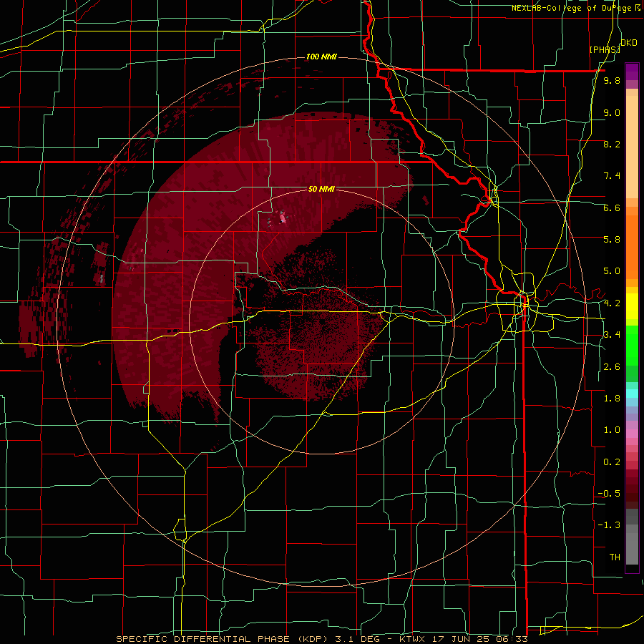The width and height of the screenshot is (644, 644).
Task: Click the -0.5 legend value
Action: point(609,494)
